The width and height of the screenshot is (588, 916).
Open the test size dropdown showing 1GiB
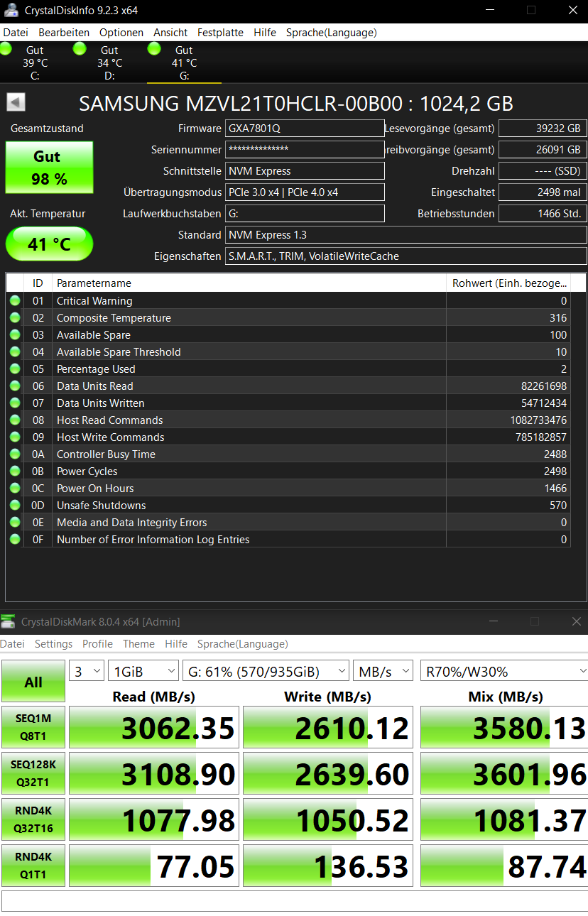(143, 671)
